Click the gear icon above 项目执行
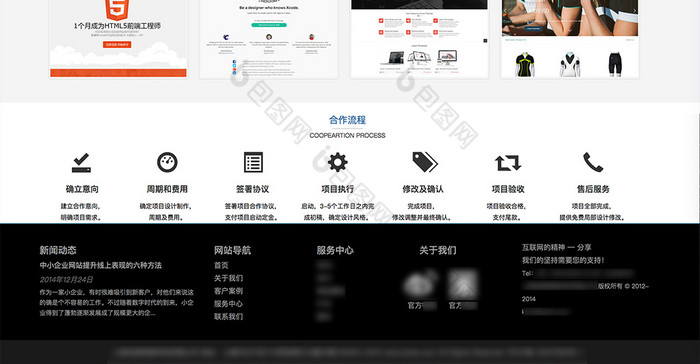 (338, 162)
